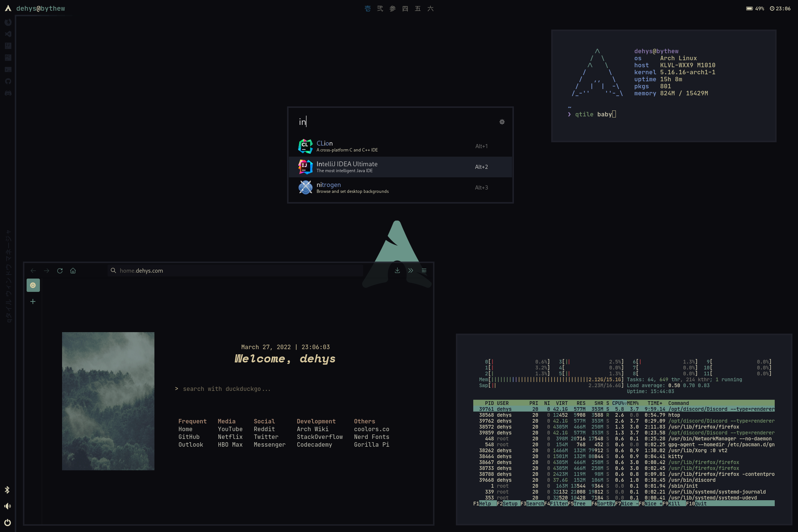This screenshot has width=798, height=532.
Task: Open the Bluetooth icon at bottom left
Action: pyautogui.click(x=7, y=490)
